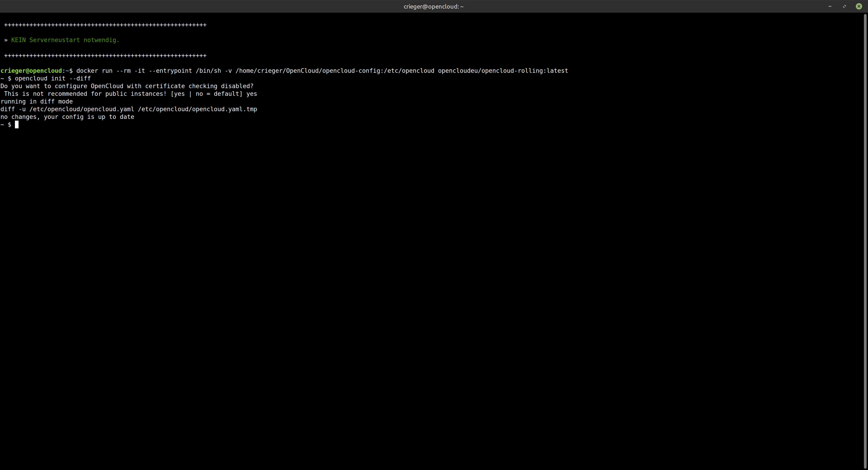Click the 'KEIN Serverneustart notwendig.' message
The height and width of the screenshot is (470, 868).
click(x=65, y=40)
